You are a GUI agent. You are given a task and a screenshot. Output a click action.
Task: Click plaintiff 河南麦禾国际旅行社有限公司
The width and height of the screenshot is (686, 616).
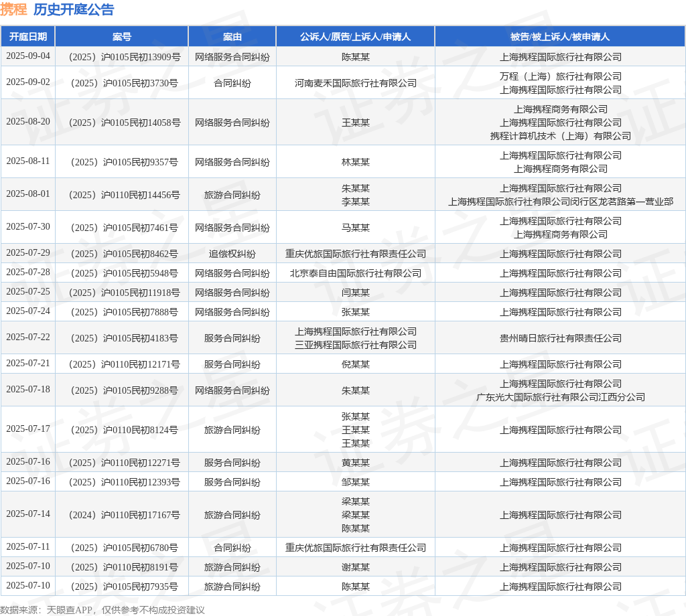(355, 83)
